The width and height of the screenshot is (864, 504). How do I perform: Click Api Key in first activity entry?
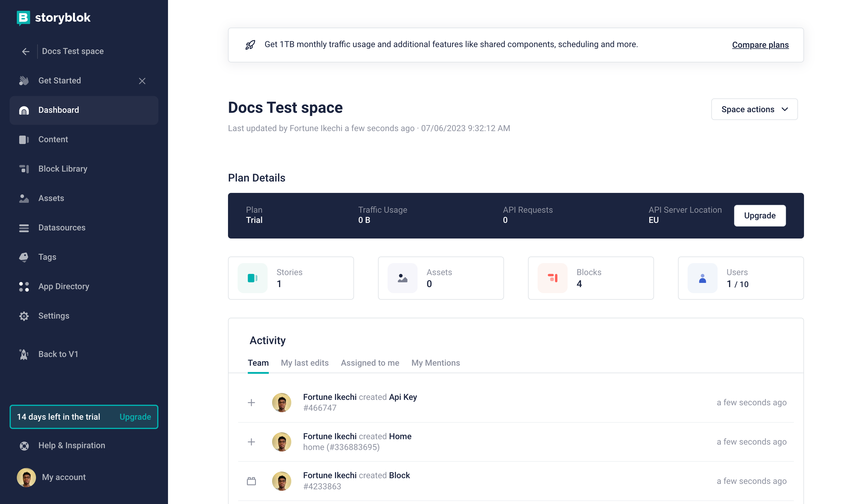403,397
